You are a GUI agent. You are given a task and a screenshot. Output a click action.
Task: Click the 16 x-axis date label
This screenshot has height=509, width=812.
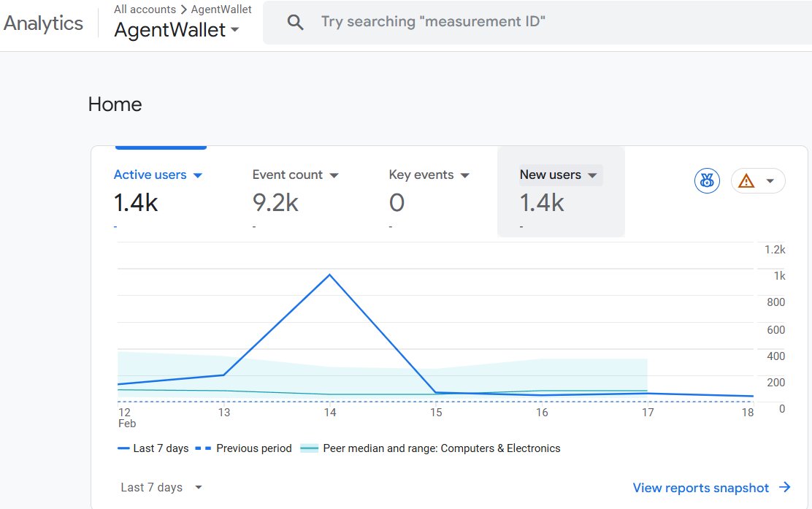tap(542, 413)
